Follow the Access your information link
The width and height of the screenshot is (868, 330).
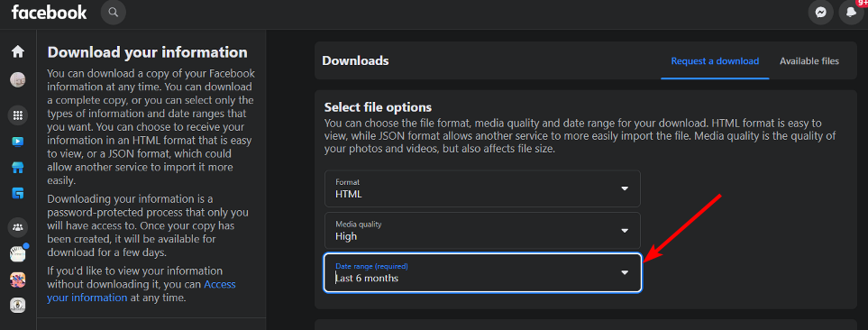tap(142, 291)
